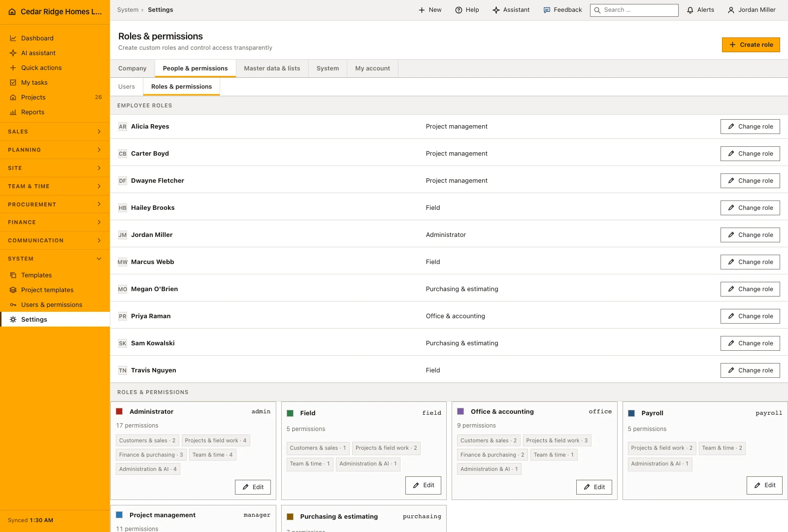Open Templates under System
This screenshot has width=788, height=532.
pos(55,275)
